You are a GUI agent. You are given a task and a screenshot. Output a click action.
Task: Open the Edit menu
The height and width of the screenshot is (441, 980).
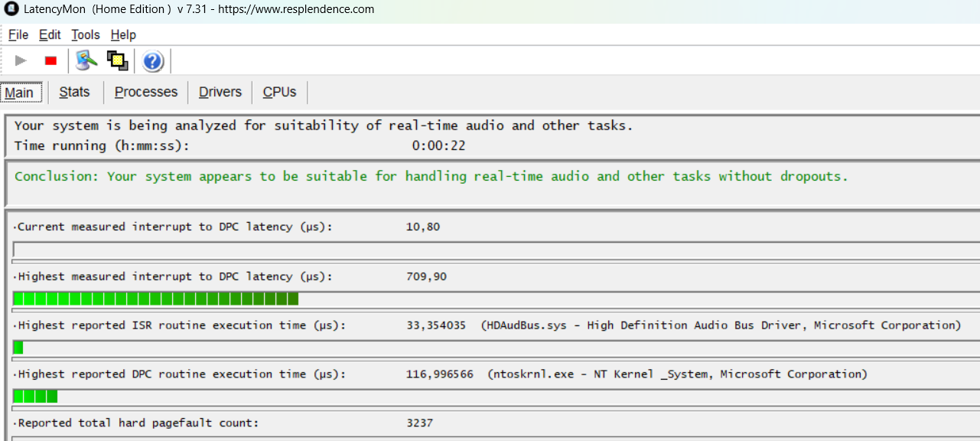coord(49,34)
